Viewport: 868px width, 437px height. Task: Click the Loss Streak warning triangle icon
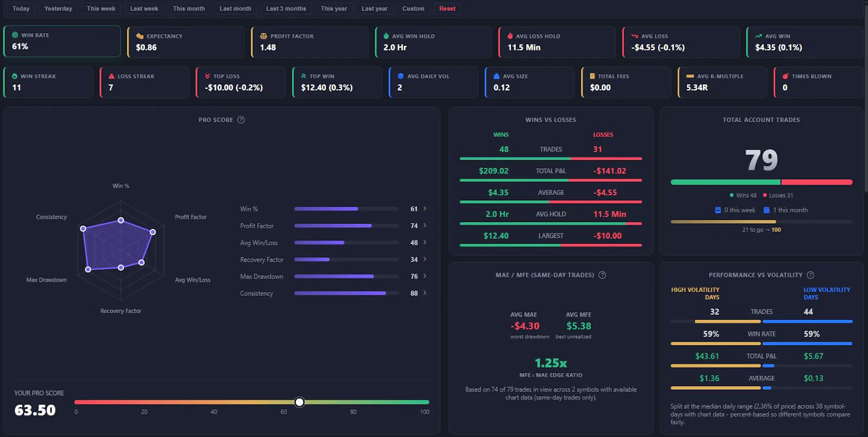click(112, 76)
